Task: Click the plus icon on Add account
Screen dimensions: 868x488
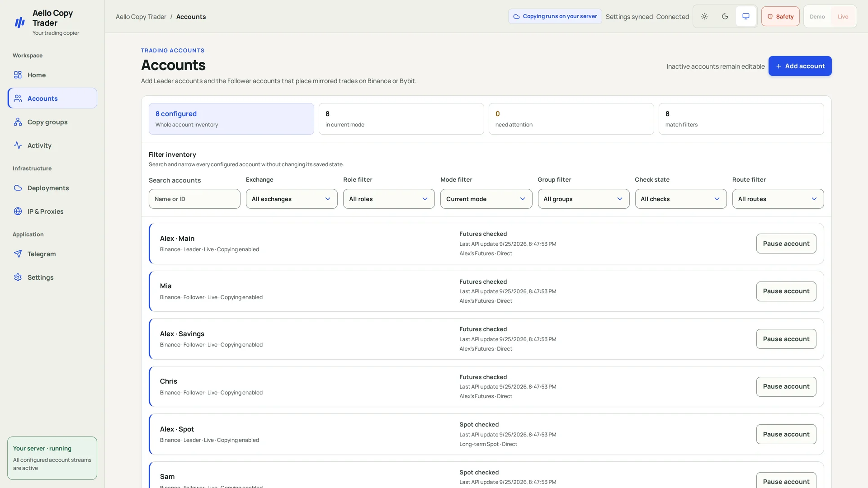Action: tap(778, 66)
